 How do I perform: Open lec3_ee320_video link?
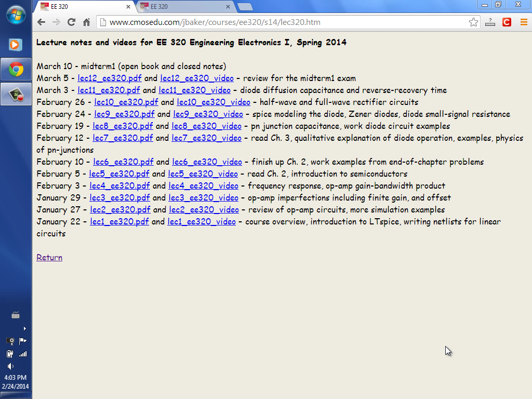click(x=204, y=198)
